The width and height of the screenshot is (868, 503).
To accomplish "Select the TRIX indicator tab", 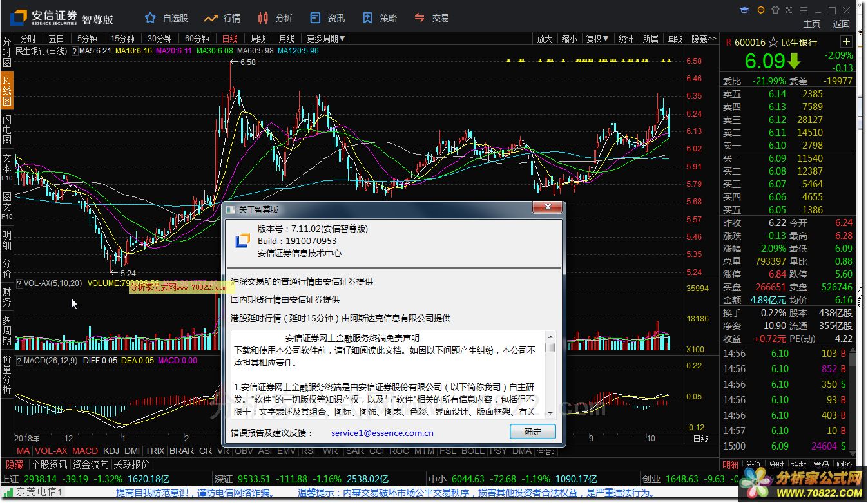I will pos(155,451).
